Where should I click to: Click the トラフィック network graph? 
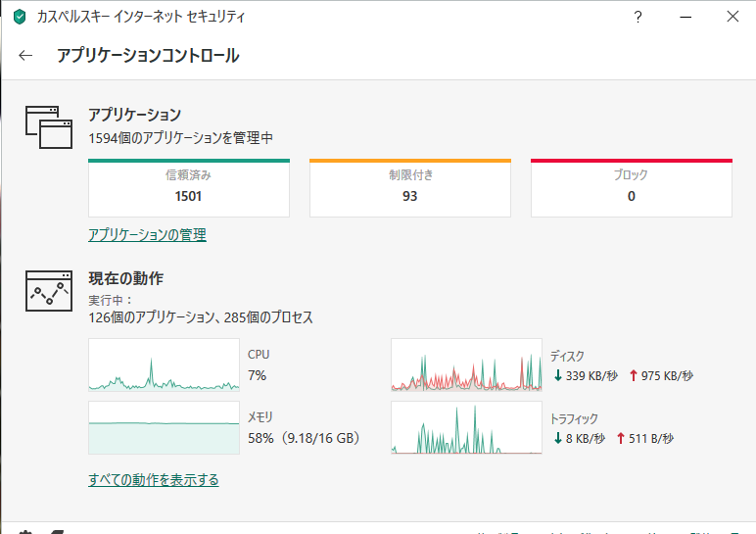pyautogui.click(x=466, y=427)
